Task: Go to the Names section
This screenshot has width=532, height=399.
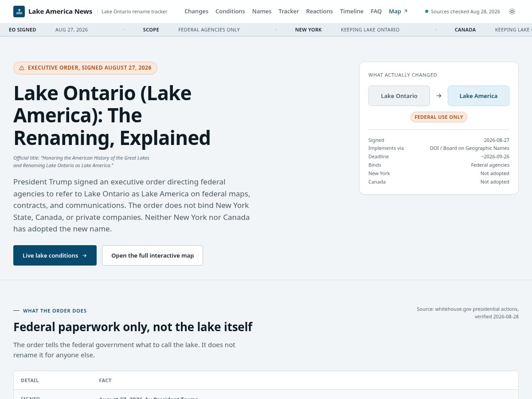Action: [262, 11]
